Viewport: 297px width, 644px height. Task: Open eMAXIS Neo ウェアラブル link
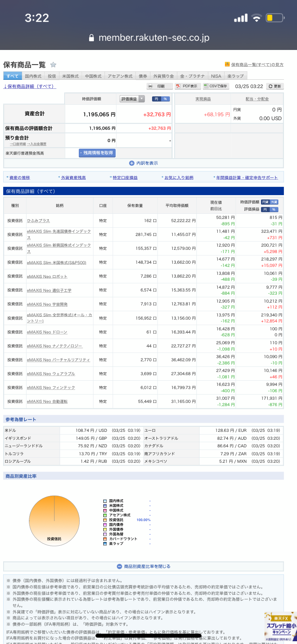(51, 374)
